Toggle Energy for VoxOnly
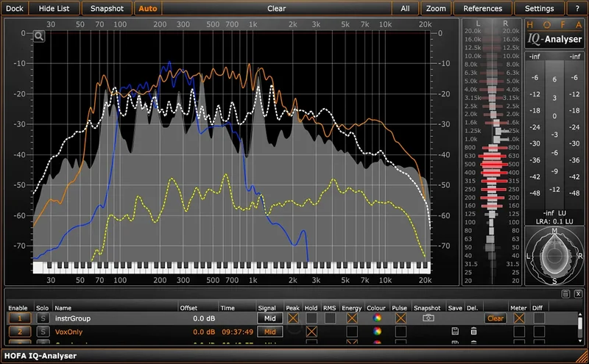Viewport: 589px width, 364px height. tap(352, 332)
